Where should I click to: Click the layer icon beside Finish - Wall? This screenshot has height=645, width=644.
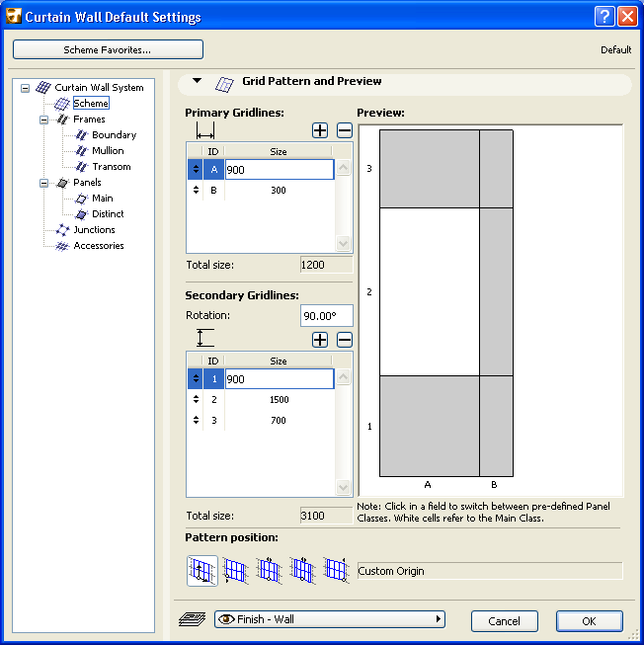(192, 619)
